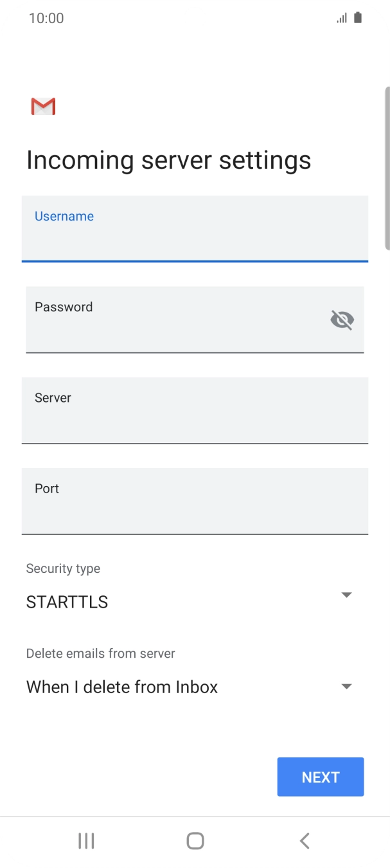390x868 pixels.
Task: Tap the Recents button in navigation bar
Action: pos(85,840)
